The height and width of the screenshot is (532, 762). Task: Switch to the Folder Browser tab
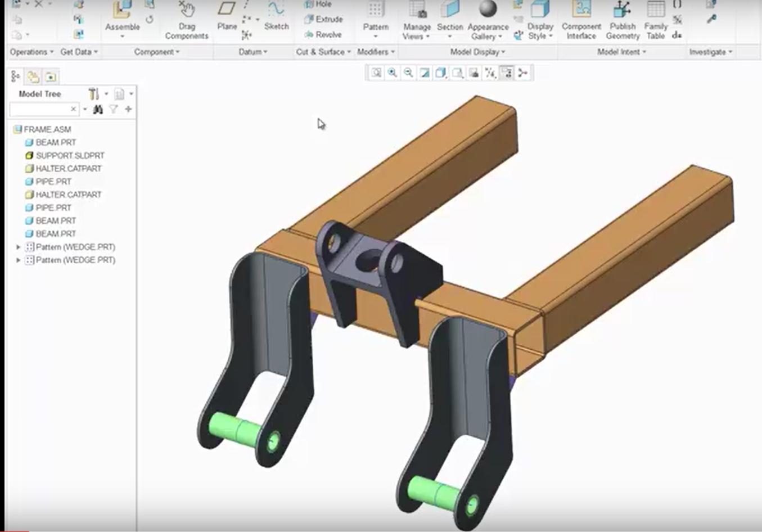point(33,76)
